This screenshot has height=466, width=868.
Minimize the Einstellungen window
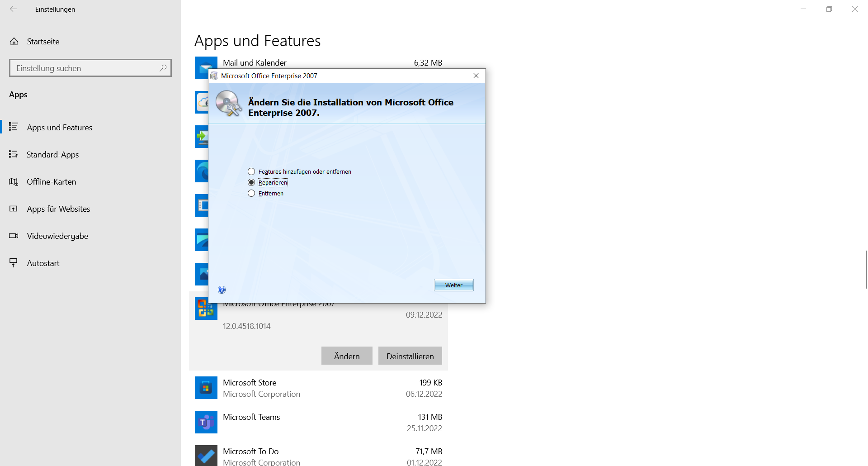pos(803,9)
